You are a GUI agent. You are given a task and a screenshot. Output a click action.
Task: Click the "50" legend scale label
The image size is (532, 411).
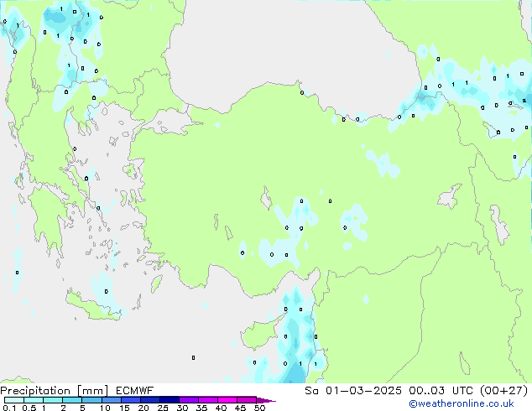(x=259, y=408)
